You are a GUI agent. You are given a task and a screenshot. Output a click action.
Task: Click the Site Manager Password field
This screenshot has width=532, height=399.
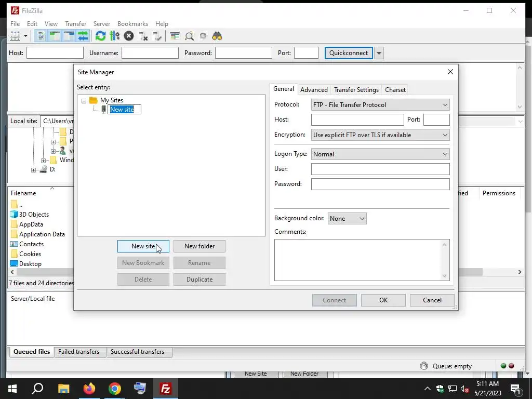[380, 184]
